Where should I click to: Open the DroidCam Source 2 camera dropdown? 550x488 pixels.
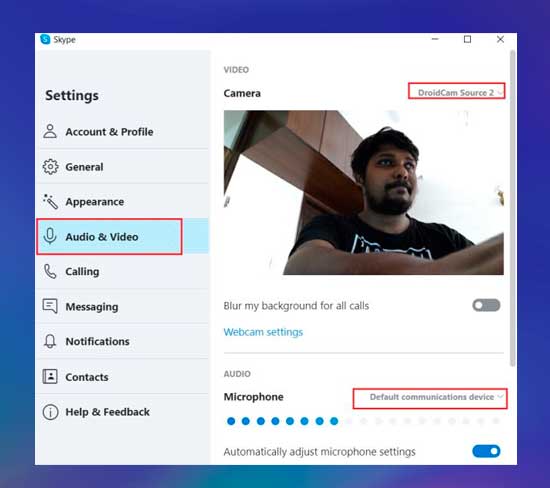pos(456,91)
